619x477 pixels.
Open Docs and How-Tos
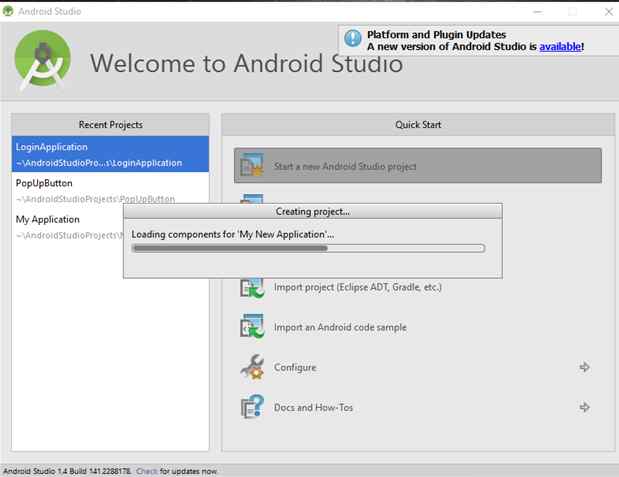pyautogui.click(x=313, y=408)
